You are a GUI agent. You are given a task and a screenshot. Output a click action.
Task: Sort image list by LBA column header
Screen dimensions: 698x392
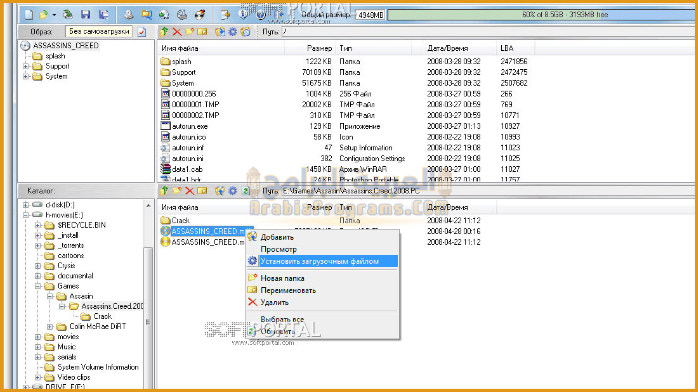(515, 48)
